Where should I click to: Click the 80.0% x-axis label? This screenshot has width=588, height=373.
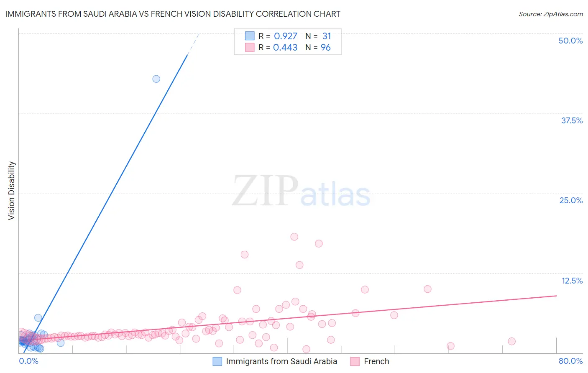pyautogui.click(x=570, y=361)
